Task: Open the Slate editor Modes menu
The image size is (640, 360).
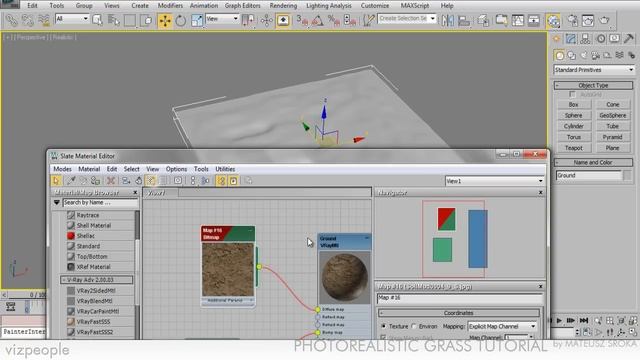Action: point(62,169)
